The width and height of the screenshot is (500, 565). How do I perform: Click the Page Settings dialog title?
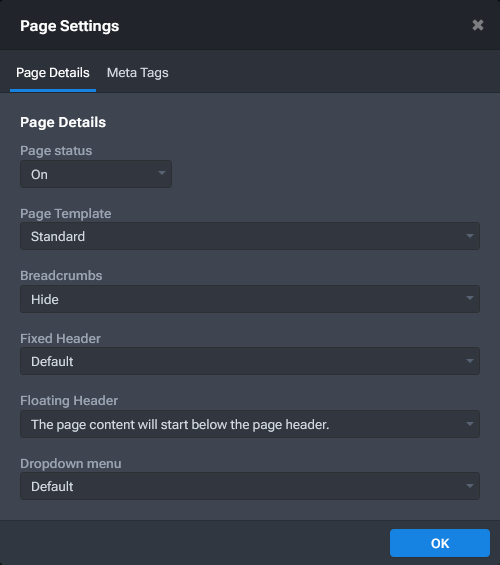coord(70,26)
